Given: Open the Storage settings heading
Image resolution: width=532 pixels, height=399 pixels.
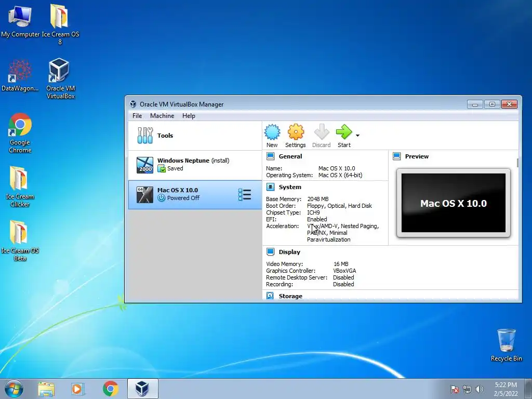Looking at the screenshot, I should click(290, 296).
